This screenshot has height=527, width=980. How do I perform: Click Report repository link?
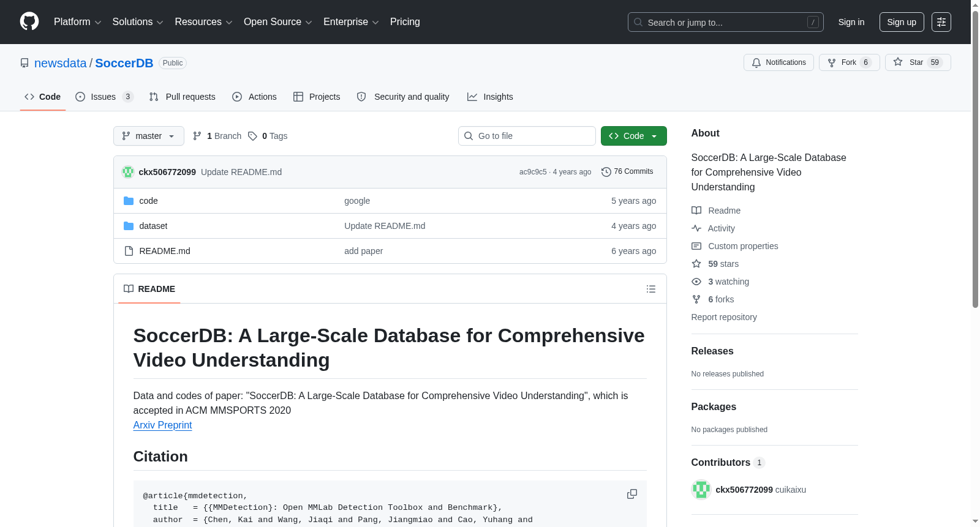coord(724,317)
